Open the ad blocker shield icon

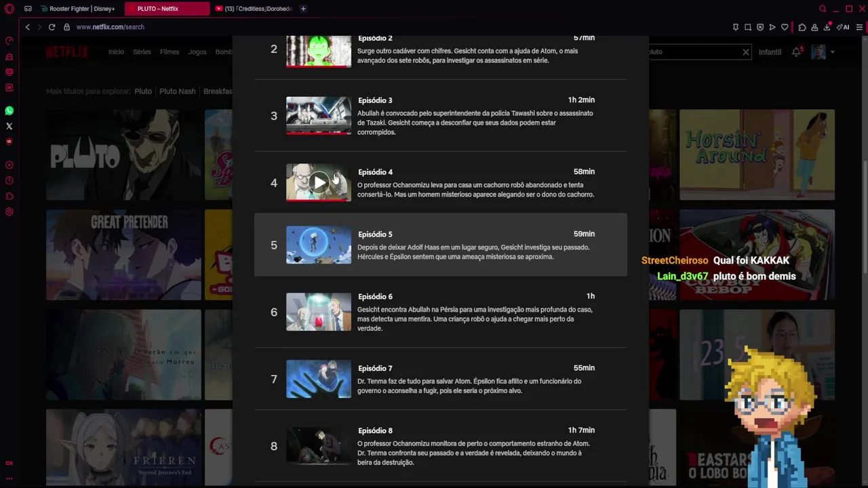(760, 27)
